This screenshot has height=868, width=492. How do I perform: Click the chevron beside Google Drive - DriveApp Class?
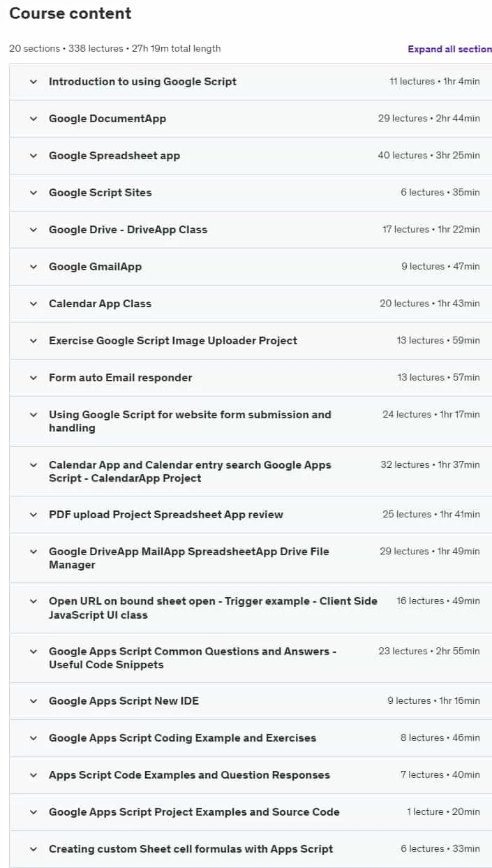[x=33, y=230]
